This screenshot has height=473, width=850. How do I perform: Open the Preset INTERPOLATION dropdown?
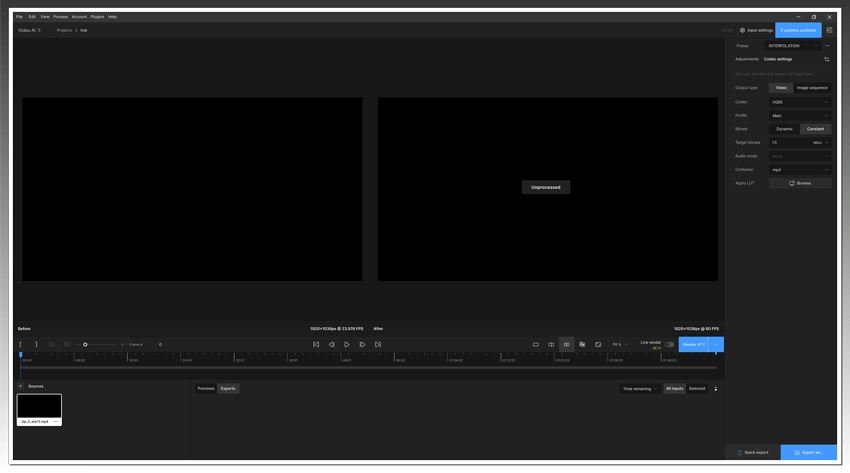click(793, 46)
